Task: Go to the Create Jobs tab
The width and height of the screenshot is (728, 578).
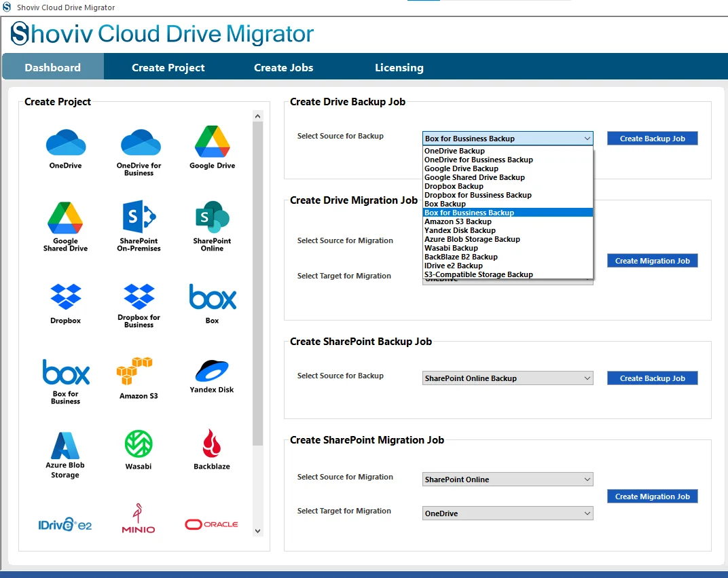Action: click(x=284, y=67)
